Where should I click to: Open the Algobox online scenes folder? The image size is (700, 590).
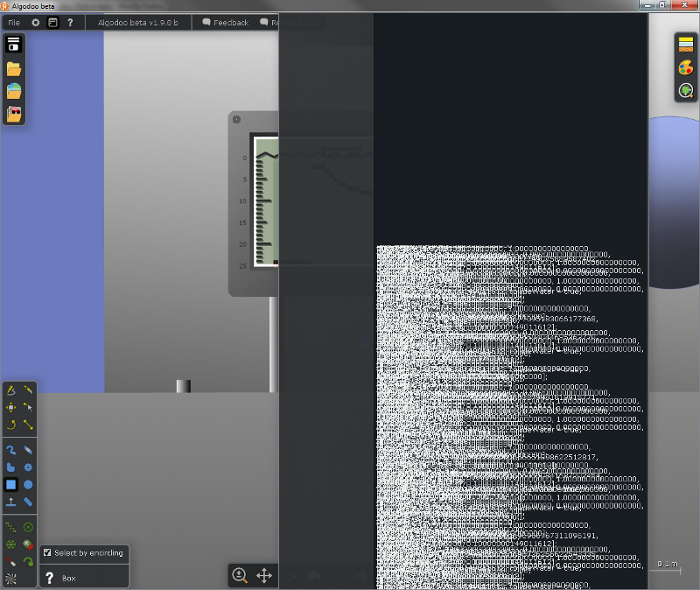tap(14, 91)
